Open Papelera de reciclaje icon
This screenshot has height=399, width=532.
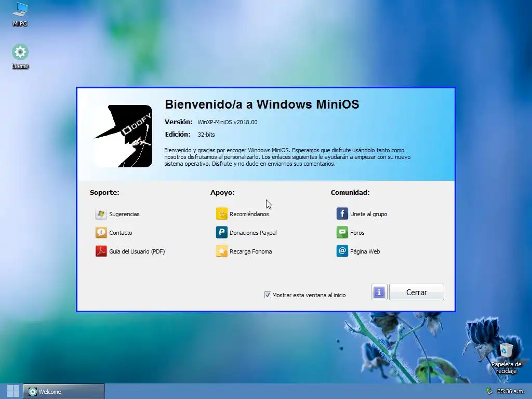[506, 358]
